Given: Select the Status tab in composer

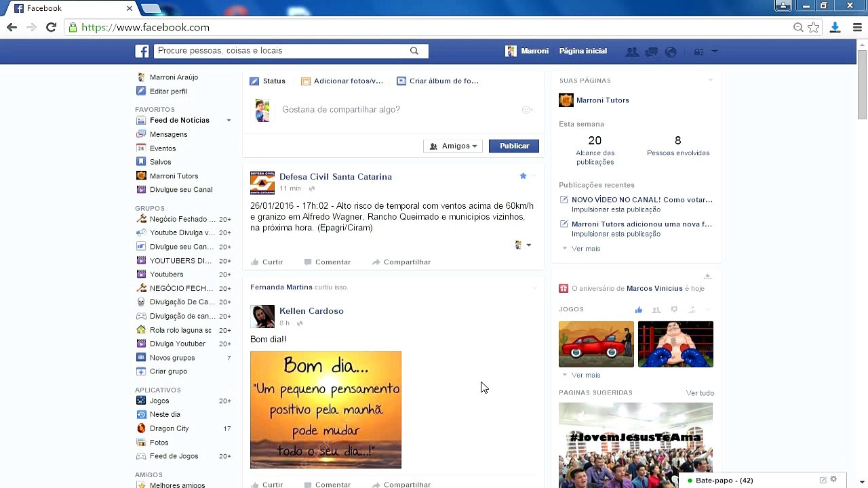Looking at the screenshot, I should pos(268,81).
